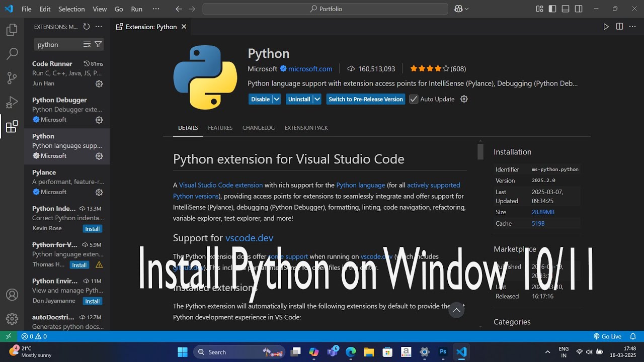Open File Explorer from the taskbar
Image resolution: width=644 pixels, height=362 pixels.
click(x=369, y=352)
